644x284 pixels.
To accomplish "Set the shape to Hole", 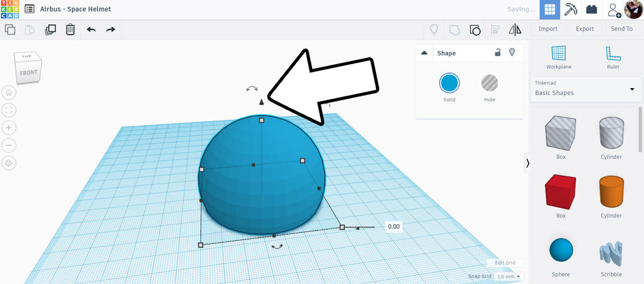I will coord(489,83).
